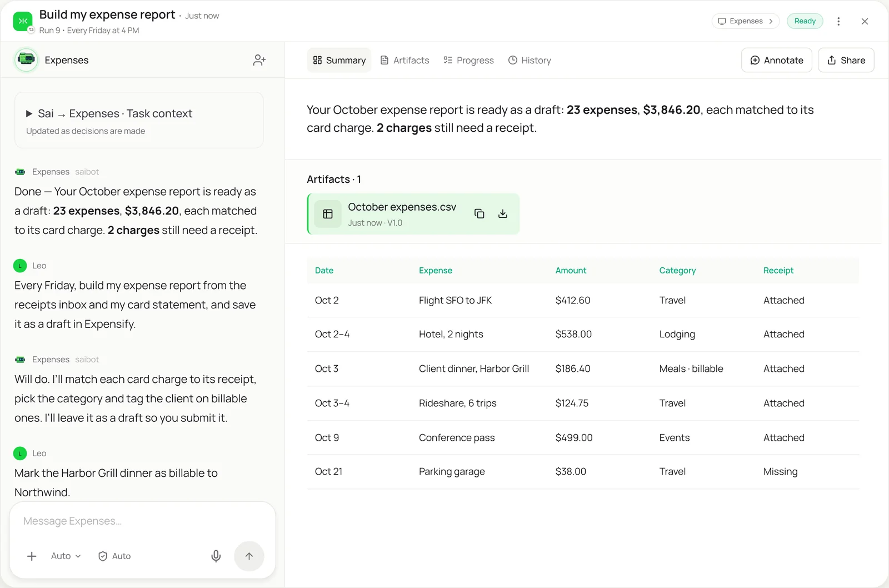Click the microphone voice input icon
Viewport: 889px width, 588px height.
pos(216,556)
